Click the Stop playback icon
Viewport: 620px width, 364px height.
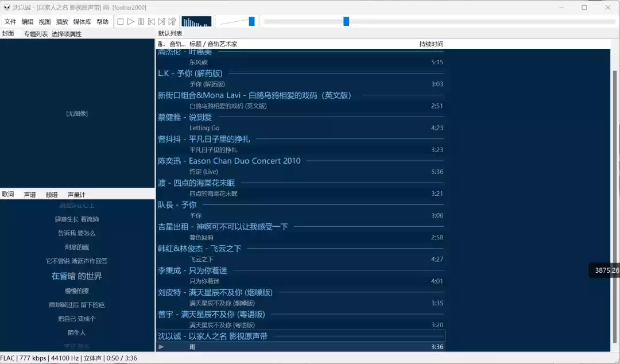121,21
